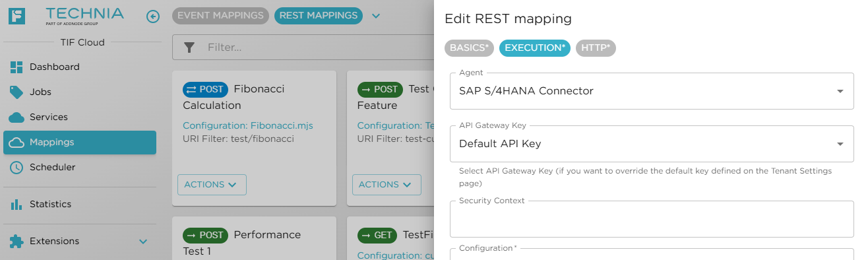Switch to REST MAPPINGS tab
The image size is (868, 260).
tap(319, 16)
